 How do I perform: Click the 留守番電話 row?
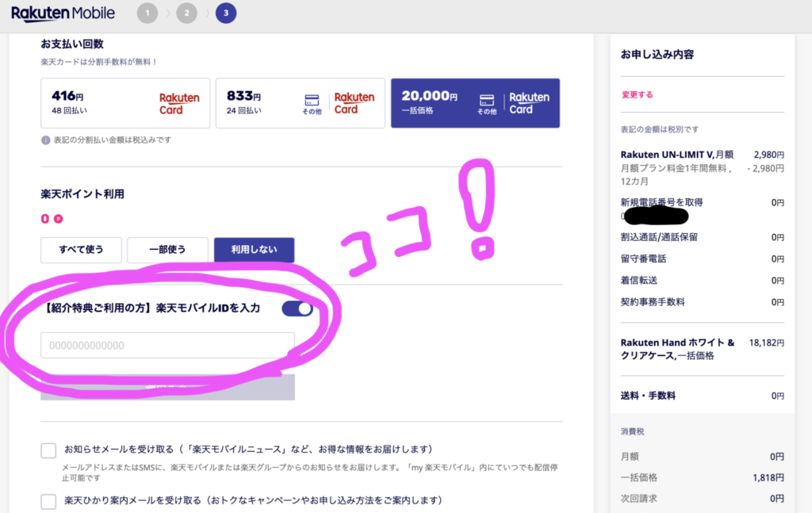click(x=703, y=258)
